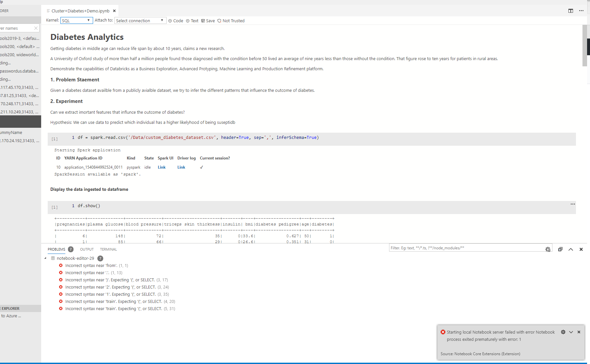Select the passwordus.databa... server

(x=20, y=71)
